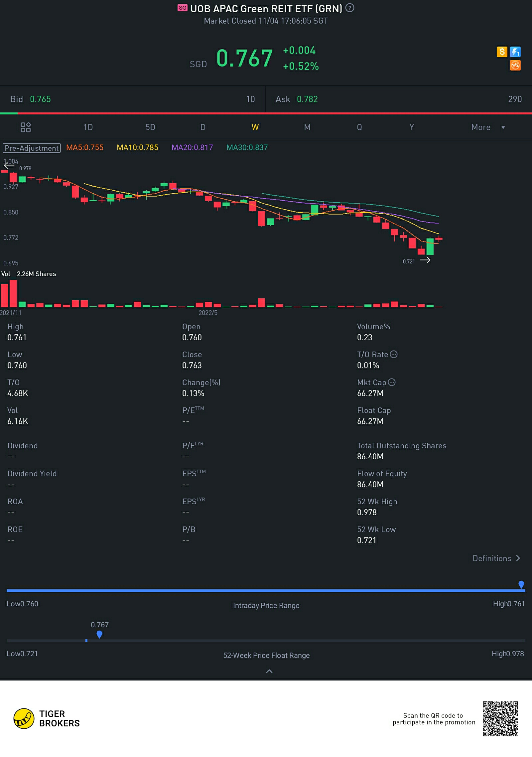Click the Total Outstanding Shares label
This screenshot has height=757, width=532.
(x=401, y=446)
